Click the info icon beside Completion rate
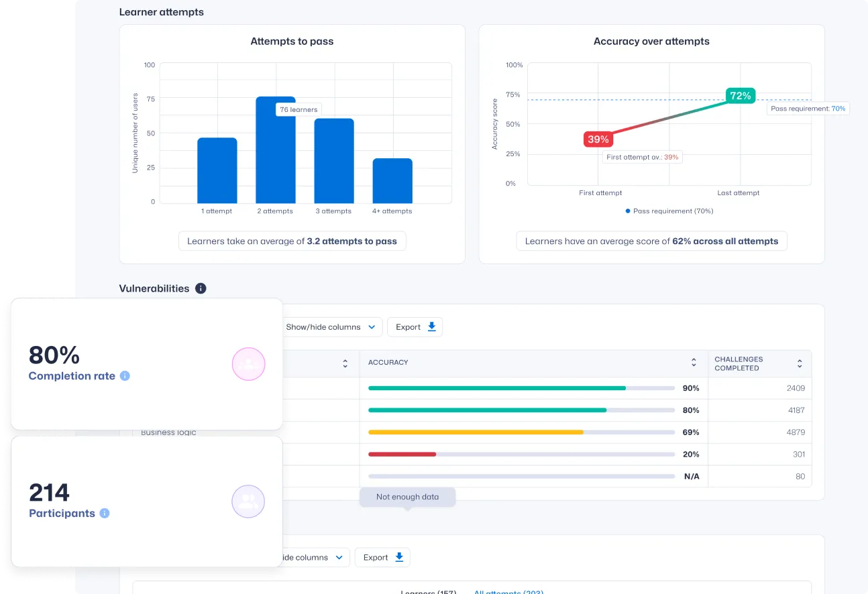 124,376
